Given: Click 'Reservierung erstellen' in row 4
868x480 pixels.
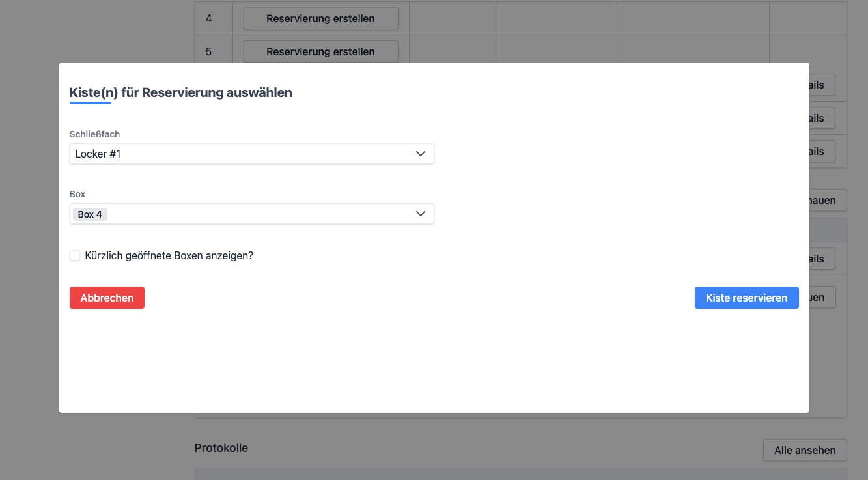Looking at the screenshot, I should (x=320, y=19).
